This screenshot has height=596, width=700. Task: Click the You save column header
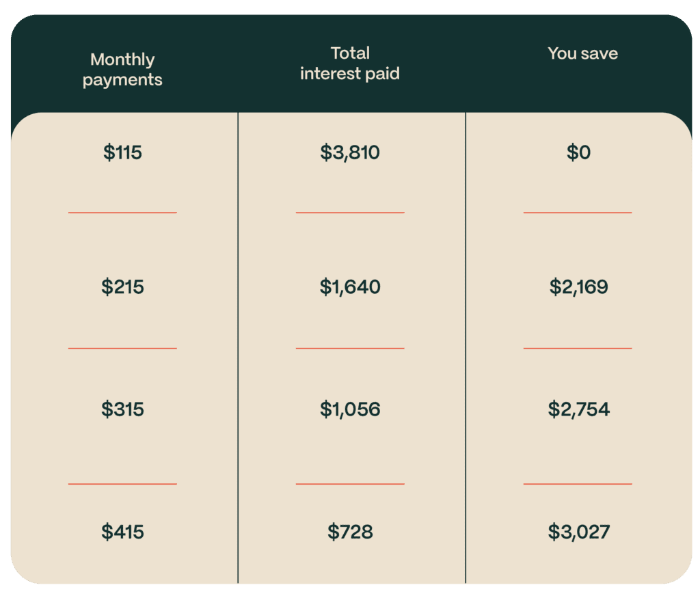[582, 54]
